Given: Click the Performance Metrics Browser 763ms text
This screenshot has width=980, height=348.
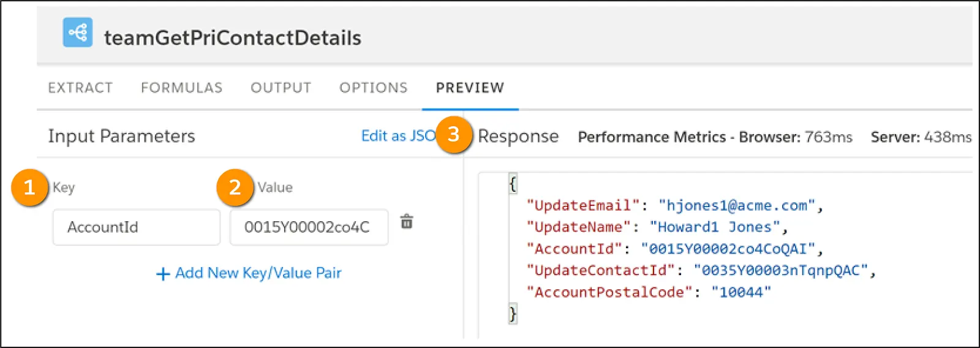Looking at the screenshot, I should (x=715, y=137).
